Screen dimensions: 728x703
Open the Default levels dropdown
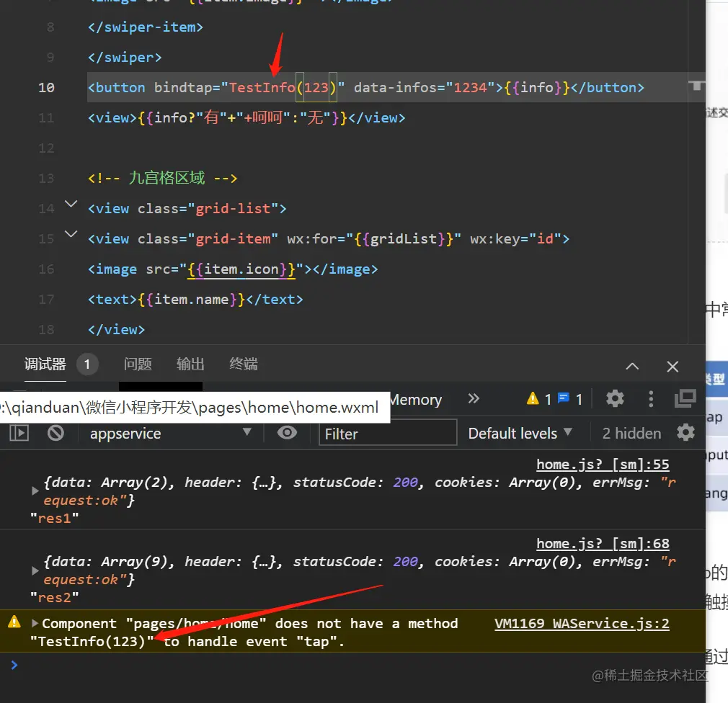point(520,434)
